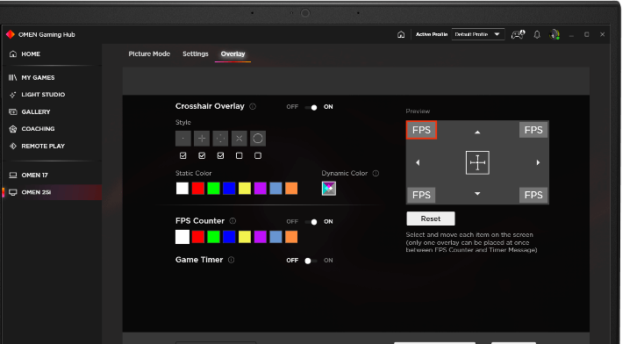Select the crosshair item in preview center
This screenshot has width=644, height=344.
coord(477,162)
